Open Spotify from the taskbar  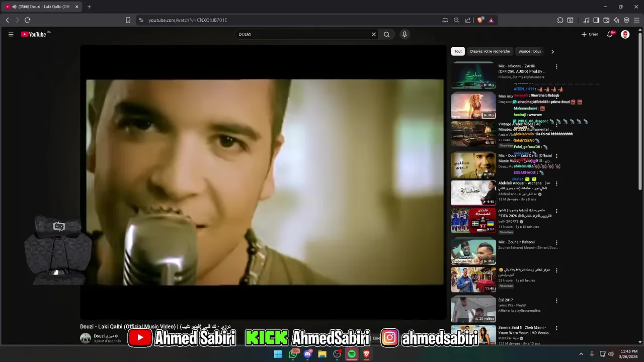tap(352, 354)
